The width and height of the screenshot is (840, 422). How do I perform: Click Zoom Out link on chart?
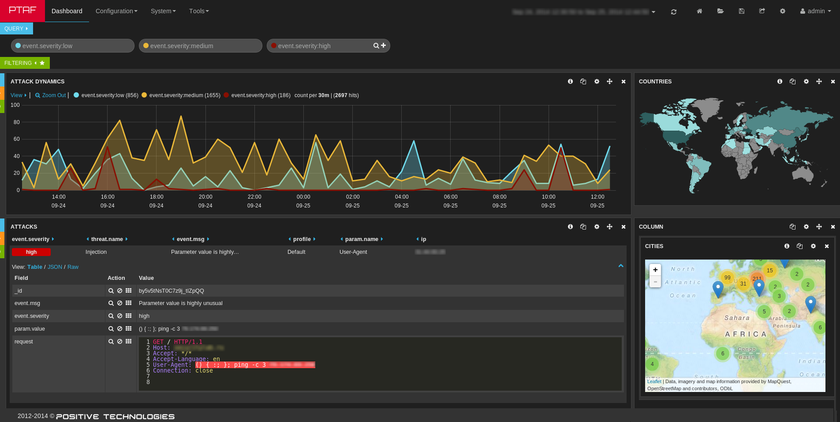50,95
